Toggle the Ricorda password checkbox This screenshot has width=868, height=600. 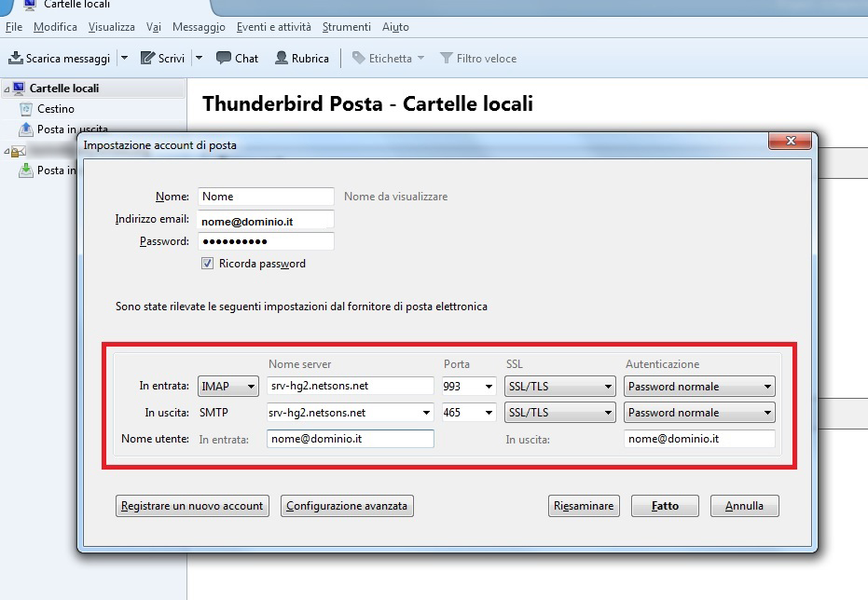(207, 264)
